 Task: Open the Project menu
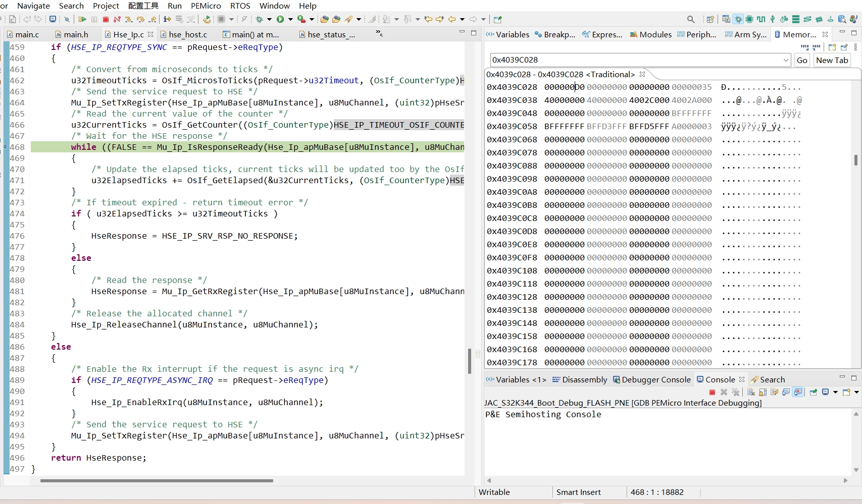click(x=106, y=6)
